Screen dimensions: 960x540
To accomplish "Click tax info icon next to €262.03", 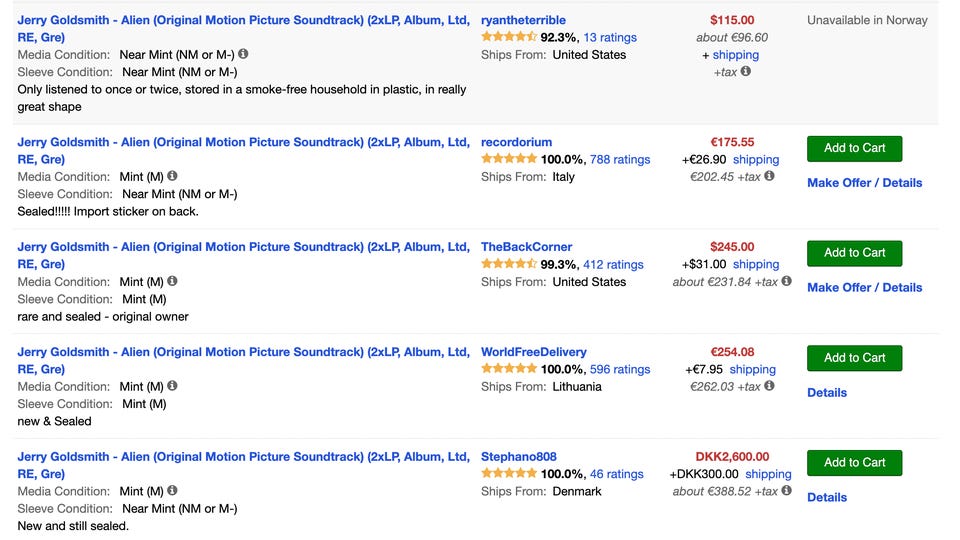I will coord(770,386).
